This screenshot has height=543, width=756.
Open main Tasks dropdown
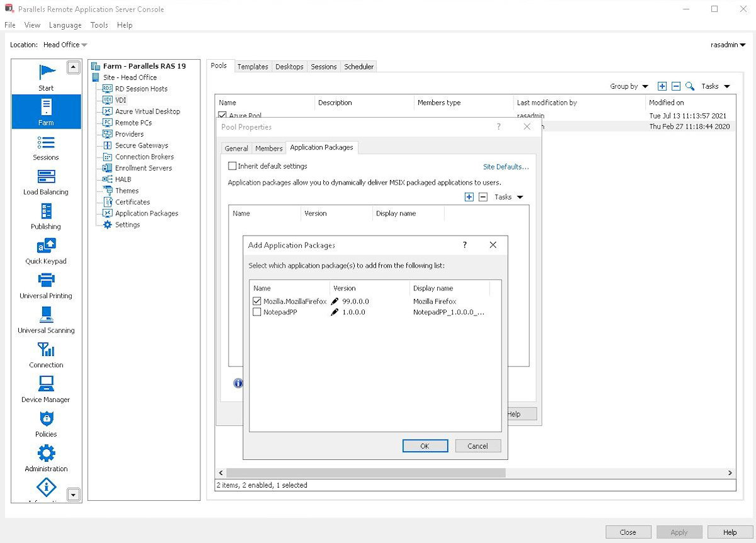coord(716,86)
